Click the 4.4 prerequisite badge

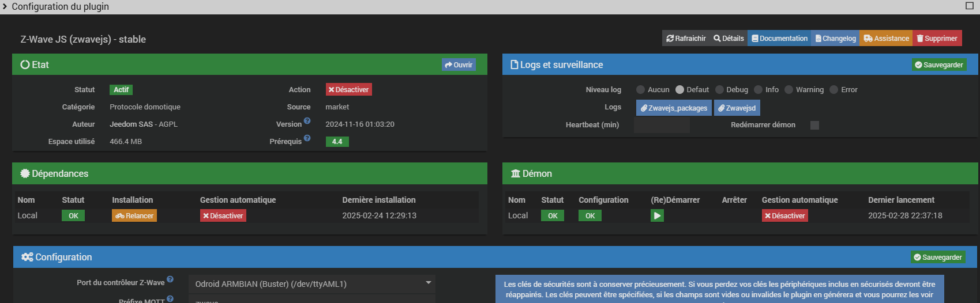(337, 142)
